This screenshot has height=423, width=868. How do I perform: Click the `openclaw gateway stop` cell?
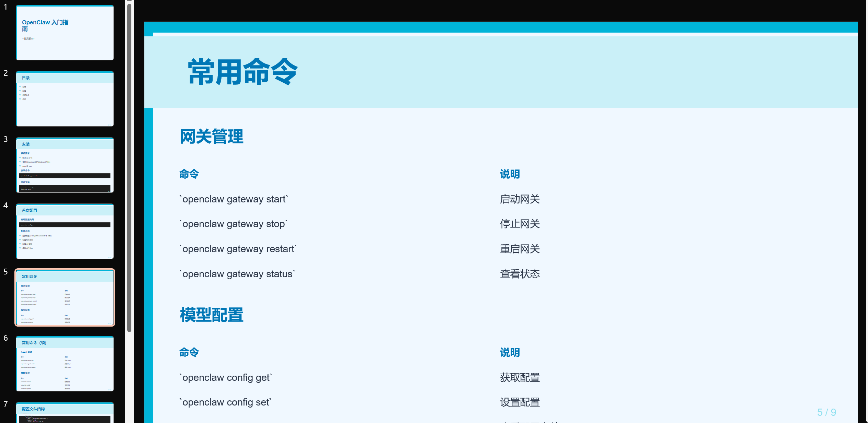click(233, 224)
